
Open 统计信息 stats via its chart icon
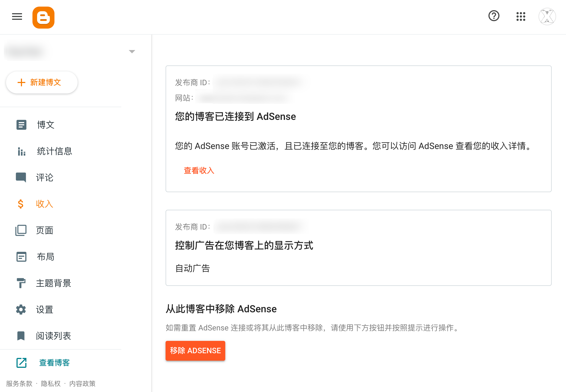click(x=21, y=151)
